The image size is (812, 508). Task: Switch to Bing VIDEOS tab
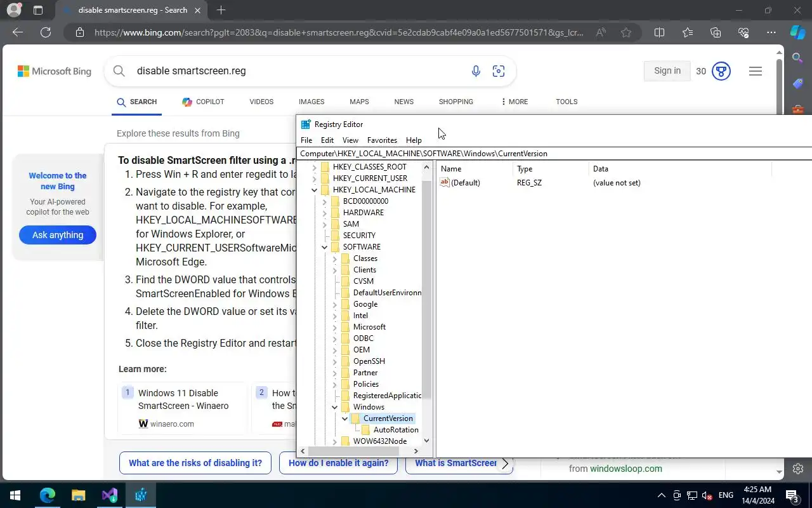261,102
